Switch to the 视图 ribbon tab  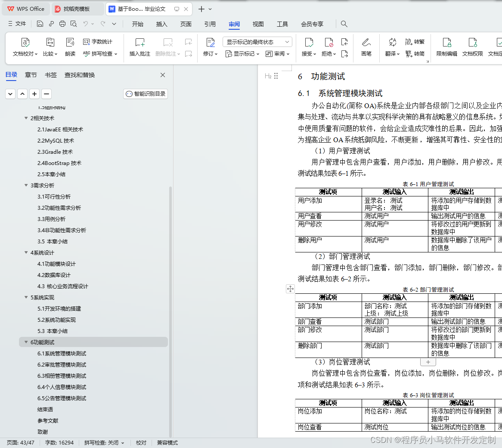point(258,24)
